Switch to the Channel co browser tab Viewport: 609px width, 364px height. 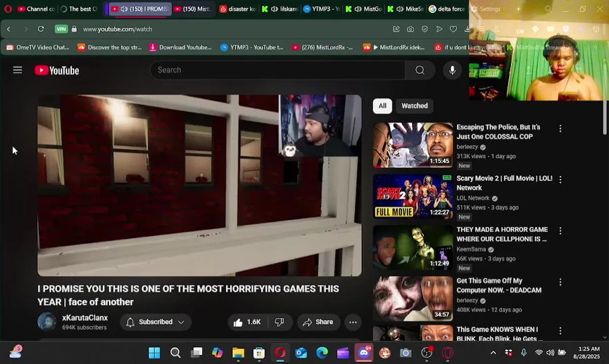point(36,9)
